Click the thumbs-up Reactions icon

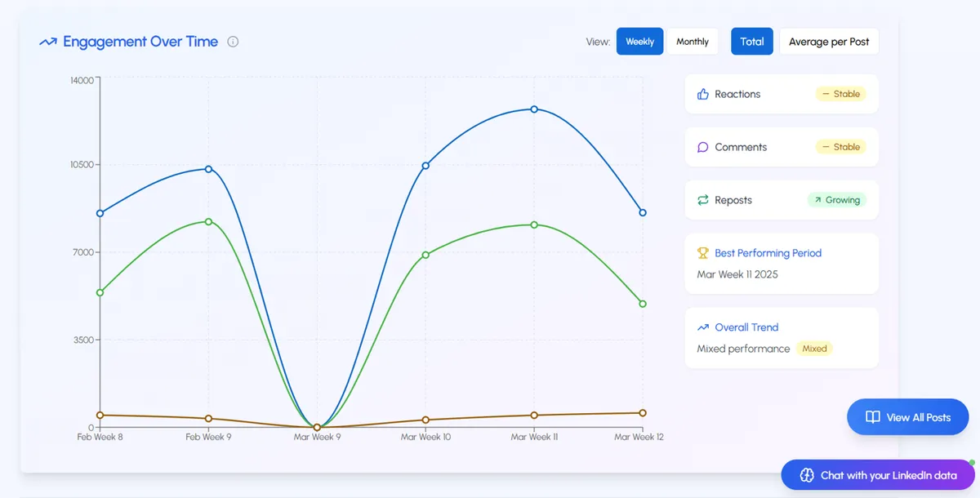tap(703, 93)
